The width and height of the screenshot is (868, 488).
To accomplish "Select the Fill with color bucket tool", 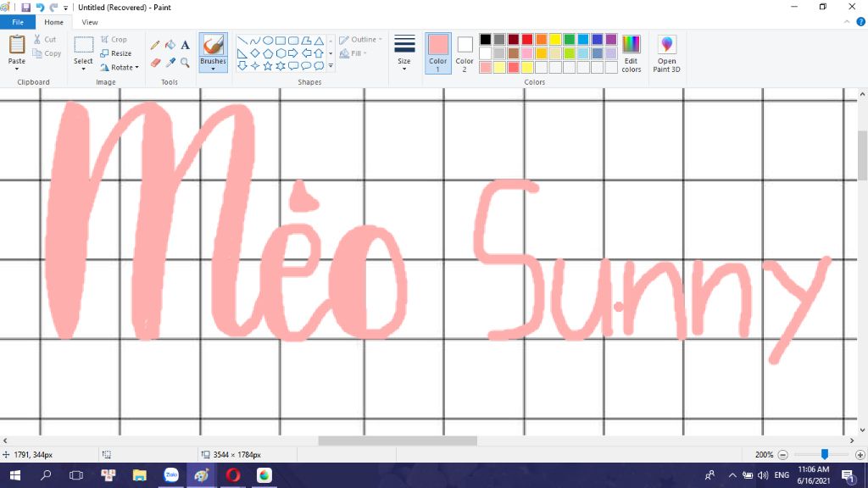I will [x=170, y=46].
